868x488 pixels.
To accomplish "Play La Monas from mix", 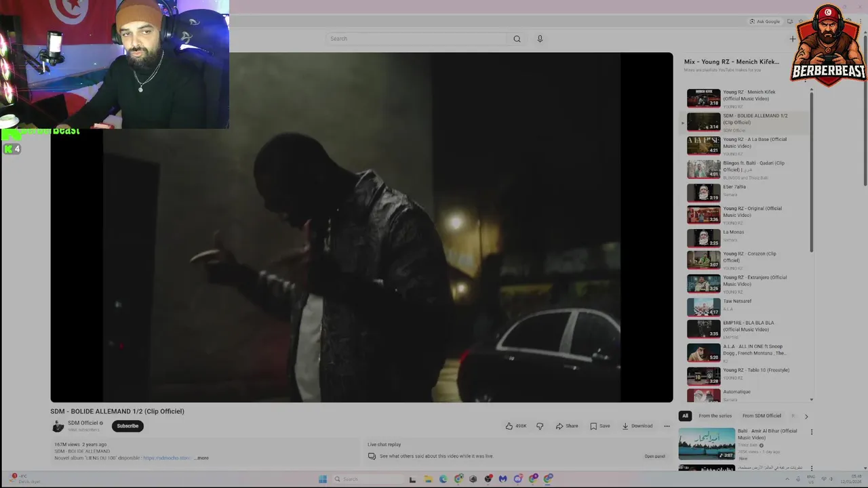I will [x=746, y=237].
